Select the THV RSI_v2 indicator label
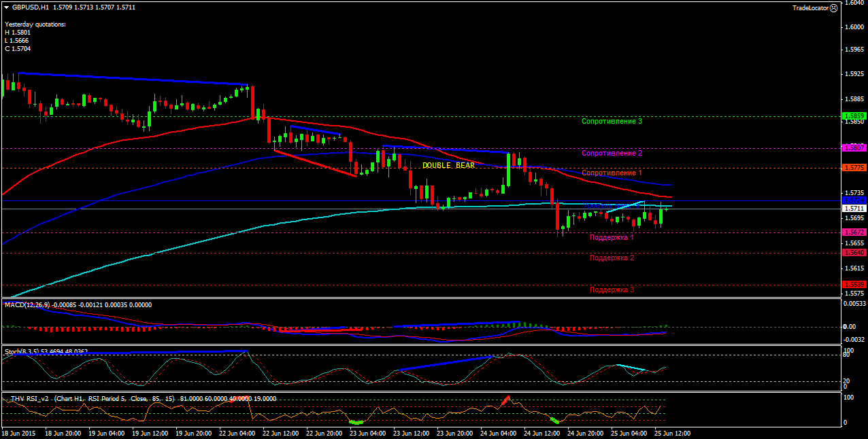The image size is (868, 439). click(29, 398)
